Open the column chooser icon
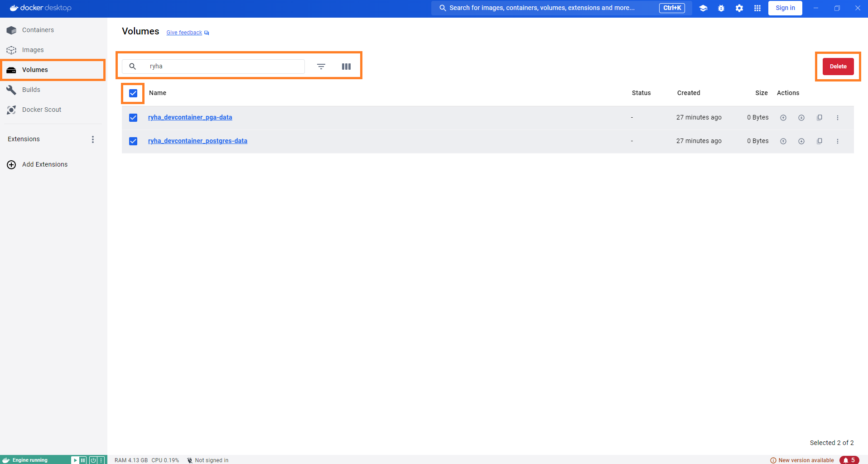 346,67
